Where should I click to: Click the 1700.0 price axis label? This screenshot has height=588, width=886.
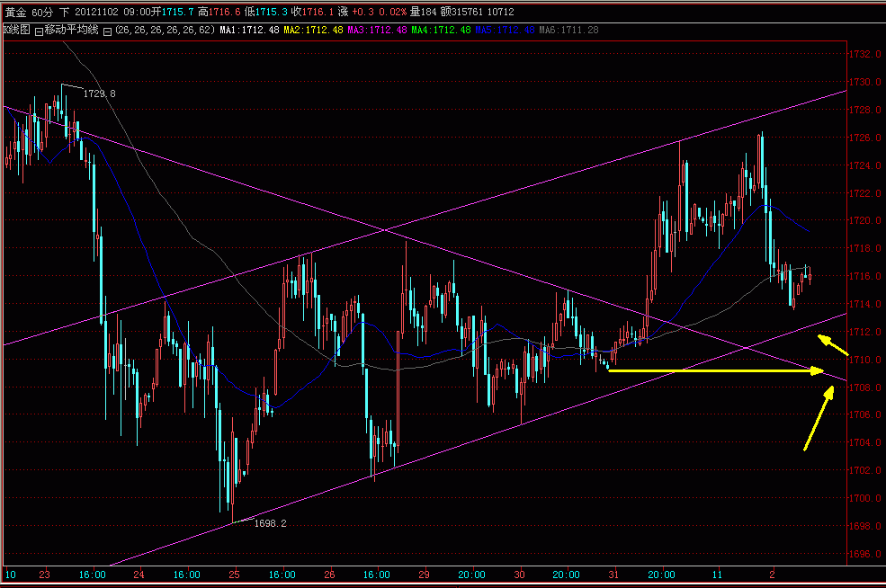[x=865, y=498]
